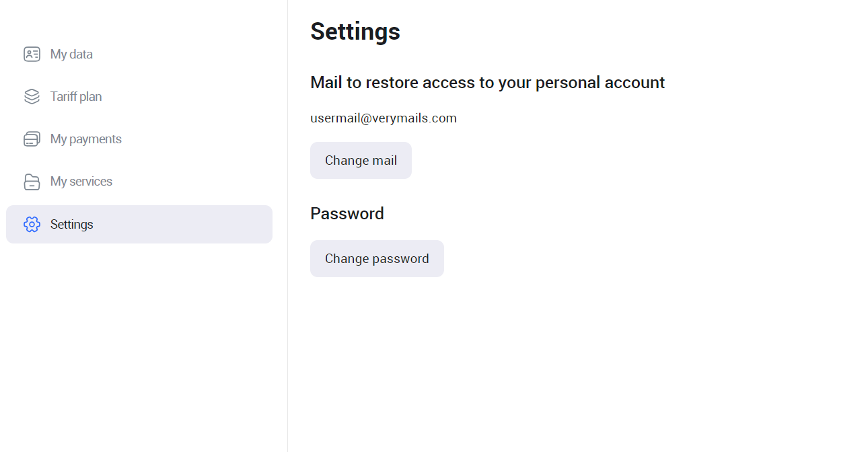The image size is (868, 452).
Task: Click the Mail to restore access heading
Action: [487, 83]
